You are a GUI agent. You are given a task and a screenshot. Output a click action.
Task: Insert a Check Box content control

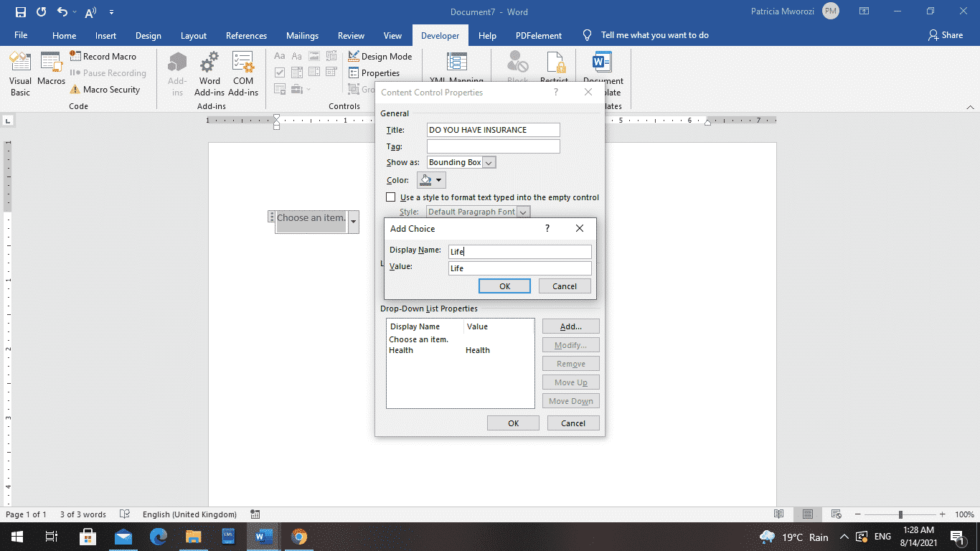pyautogui.click(x=279, y=71)
